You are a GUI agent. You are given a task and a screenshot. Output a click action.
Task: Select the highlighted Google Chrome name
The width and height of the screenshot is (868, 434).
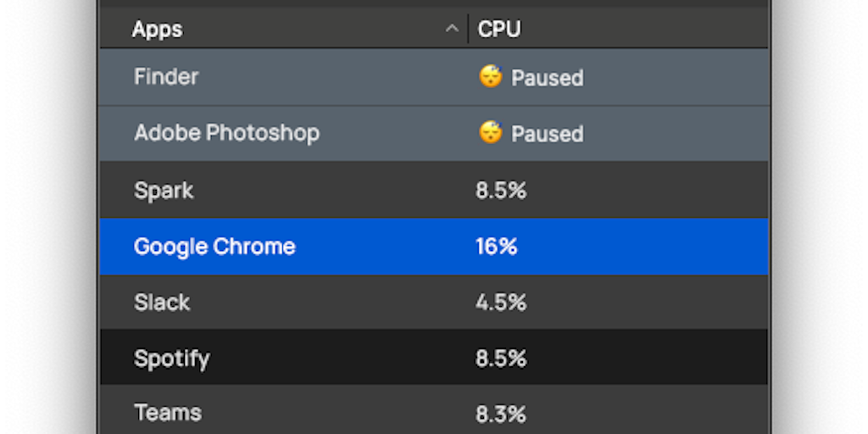coord(214,247)
